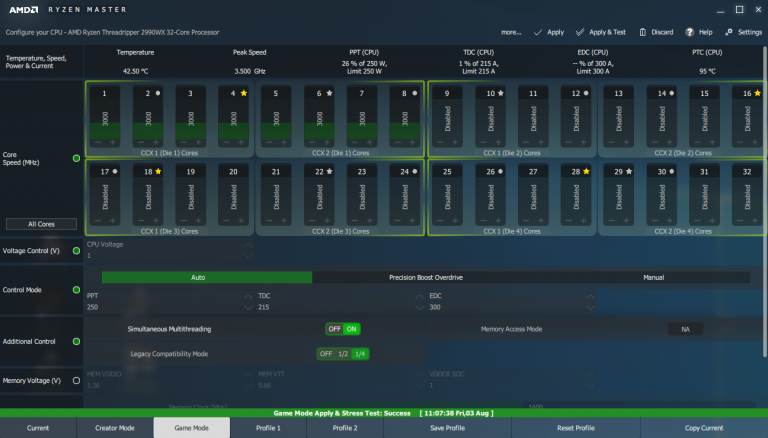Click the star on core 22
This screenshot has width=768, height=438.
point(330,171)
